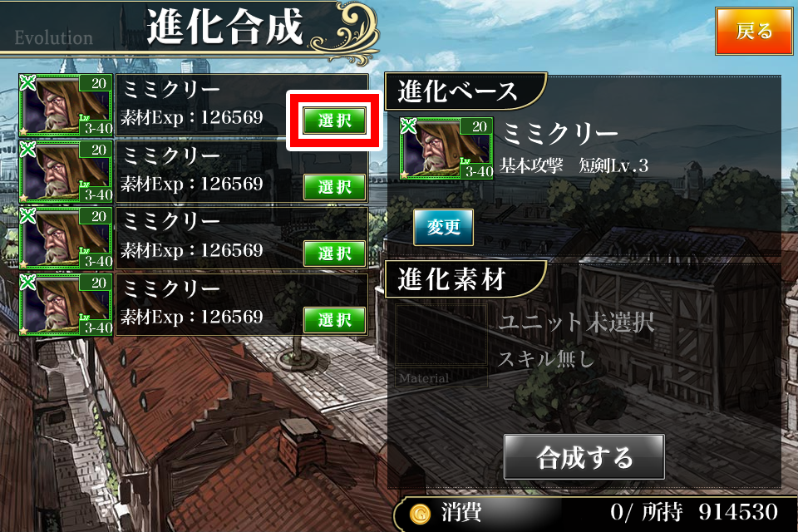798x532 pixels.
Task: Click the second ミミクリー unit portrait
Action: 66,171
